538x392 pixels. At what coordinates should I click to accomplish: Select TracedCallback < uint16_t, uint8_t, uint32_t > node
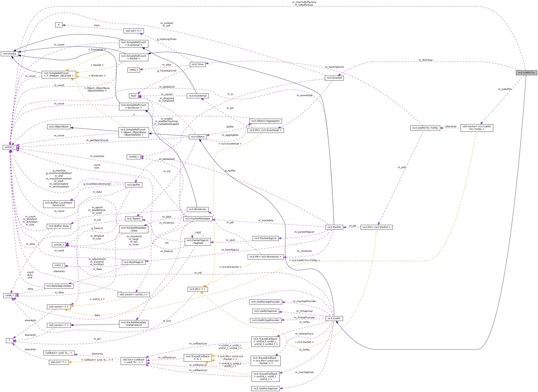coord(265,376)
